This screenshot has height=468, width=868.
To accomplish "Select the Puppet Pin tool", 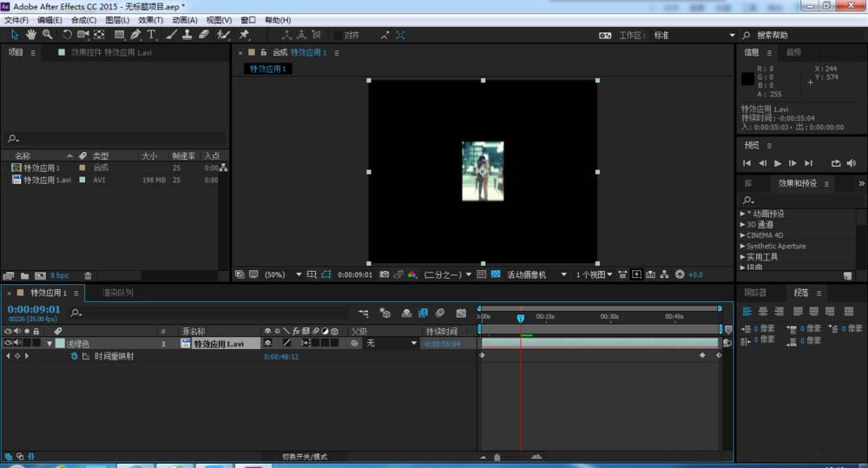I will tap(244, 35).
